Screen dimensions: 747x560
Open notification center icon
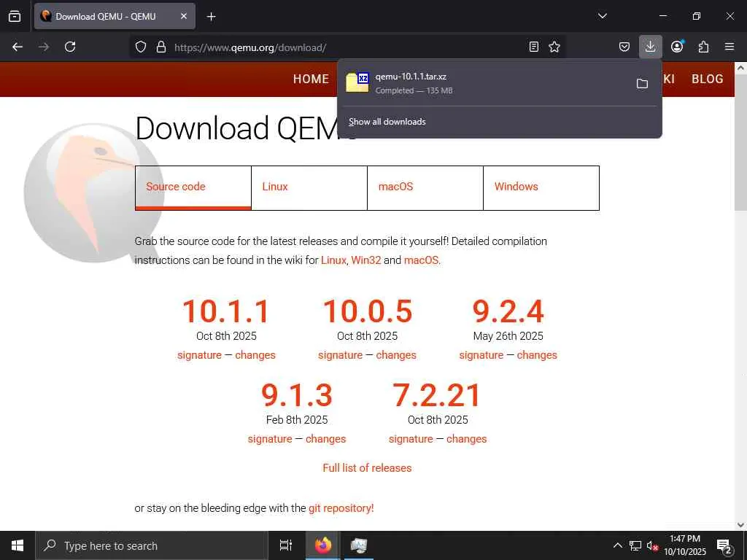[x=724, y=546]
